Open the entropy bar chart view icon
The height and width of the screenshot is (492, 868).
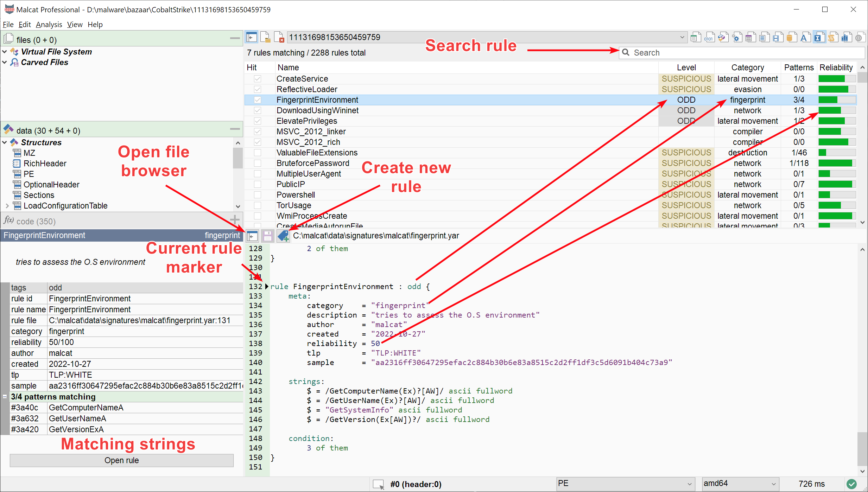(x=847, y=37)
